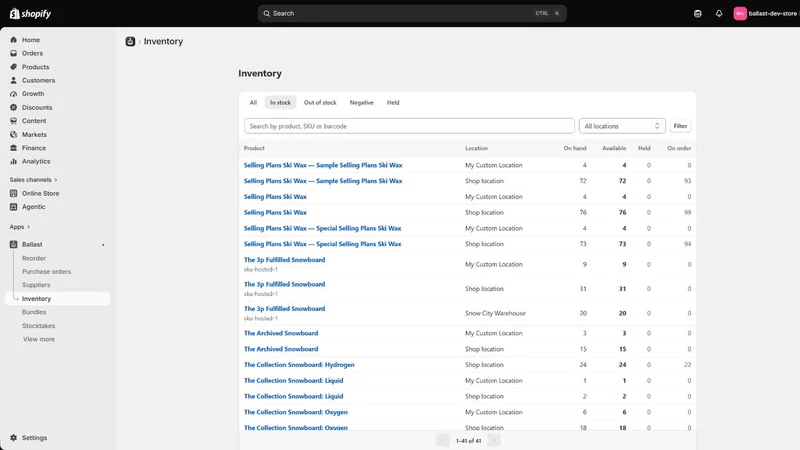The image size is (800, 450).
Task: Open The Collection Snowboard: Liquid at Shop location
Action: point(293,396)
